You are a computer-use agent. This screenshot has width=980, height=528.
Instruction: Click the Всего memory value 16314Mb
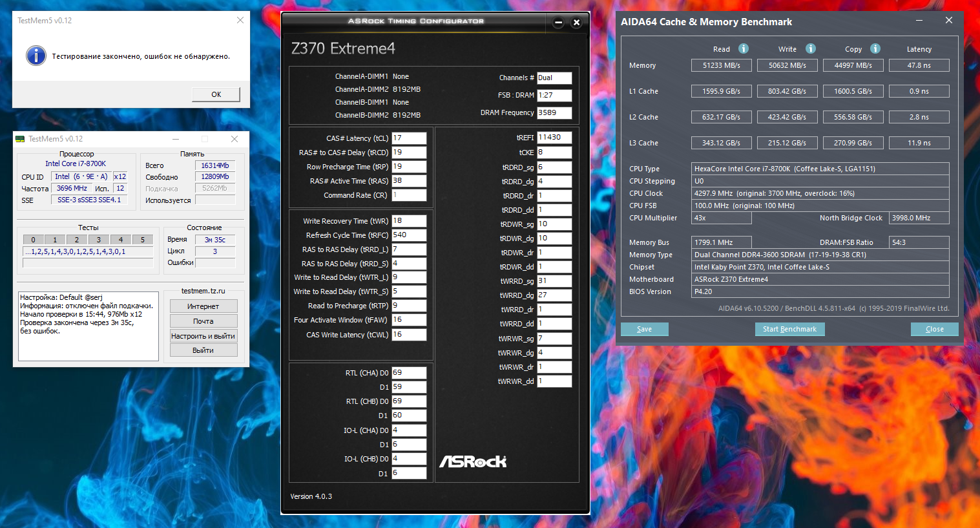215,165
